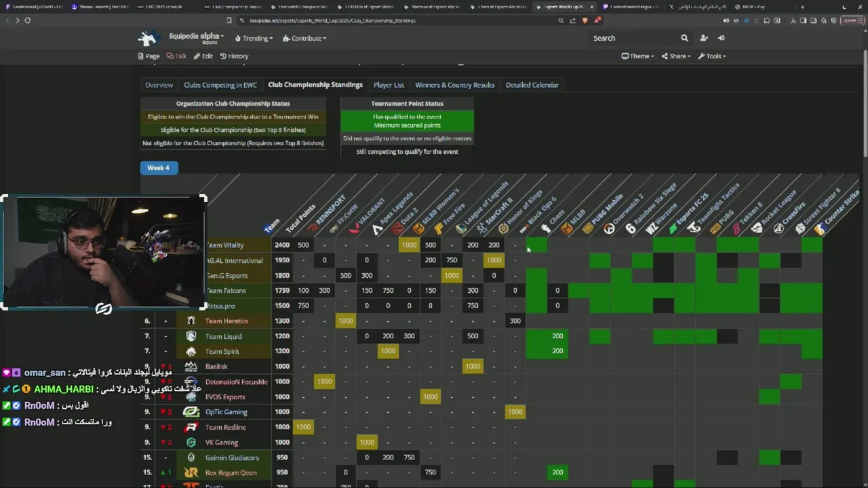Screen dimensions: 868x488
Task: Click the log in icon
Action: click(721, 38)
